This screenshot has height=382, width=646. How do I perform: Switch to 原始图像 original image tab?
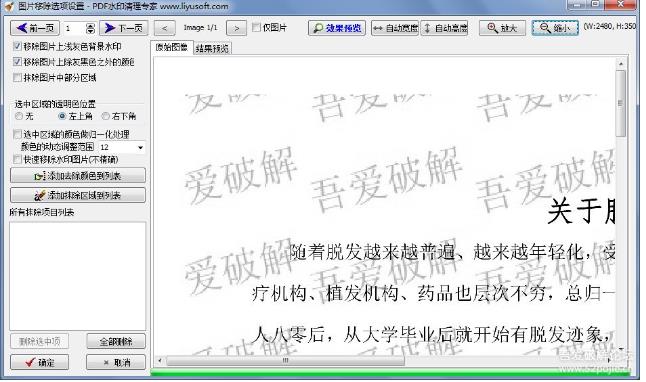171,47
